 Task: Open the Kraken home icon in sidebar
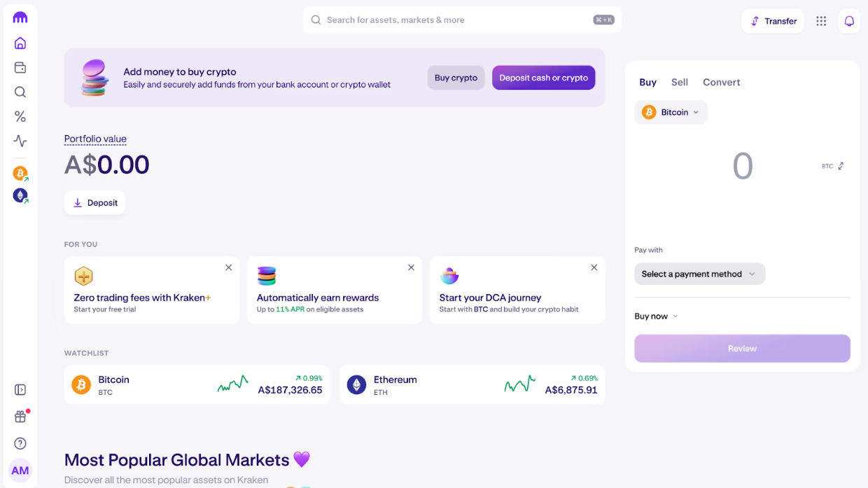(x=20, y=43)
